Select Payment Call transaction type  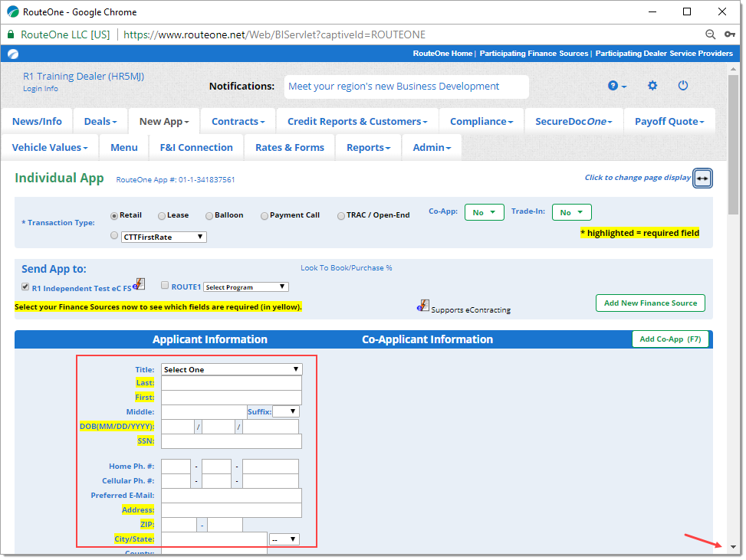(265, 216)
